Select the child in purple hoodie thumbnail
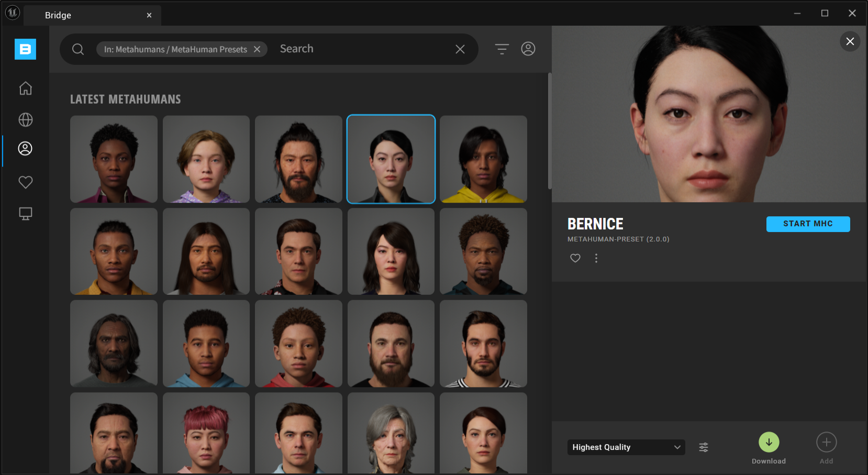The height and width of the screenshot is (475, 868). pos(206,159)
